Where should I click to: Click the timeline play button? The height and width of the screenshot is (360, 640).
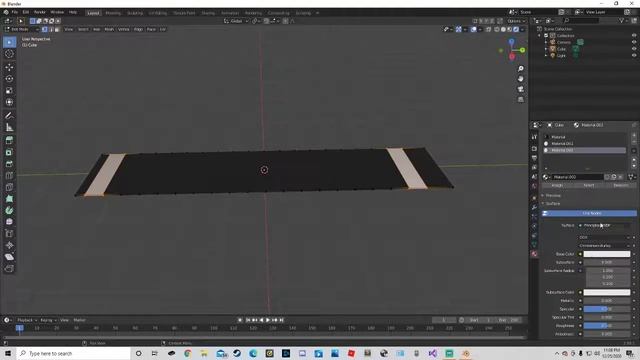[x=268, y=320]
